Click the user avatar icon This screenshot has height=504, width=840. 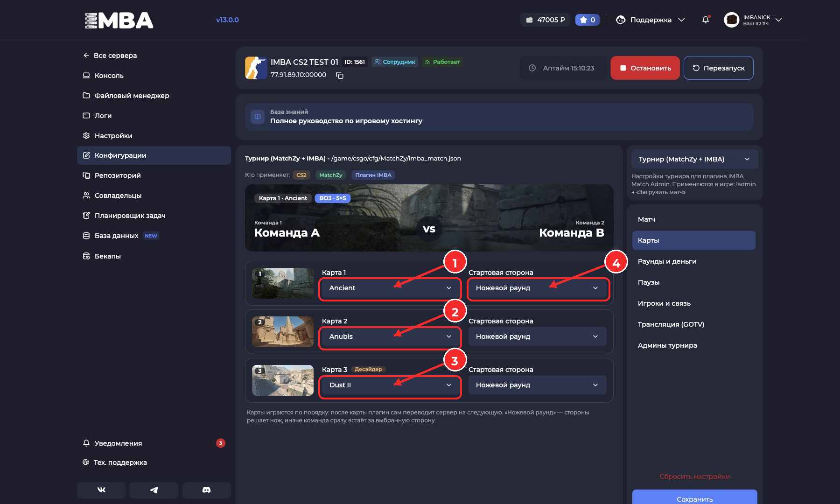click(x=731, y=20)
